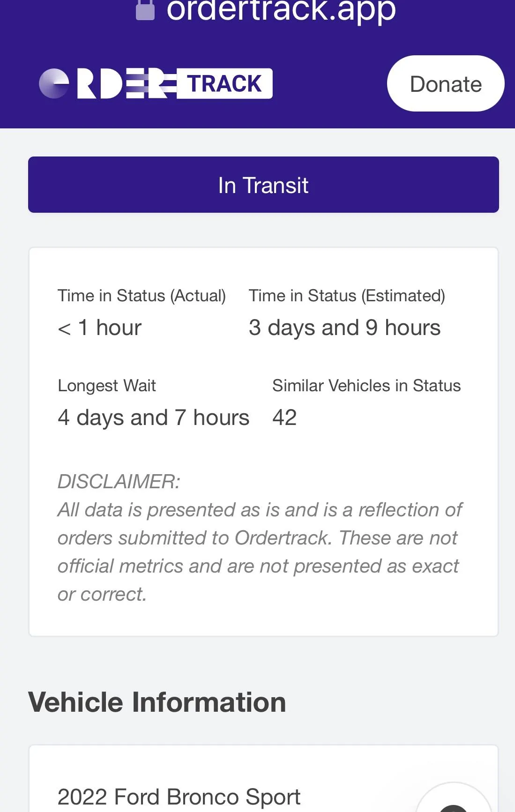This screenshot has height=812, width=515.
Task: Select the 2022 Ford Bronco Sport title
Action: point(179,797)
